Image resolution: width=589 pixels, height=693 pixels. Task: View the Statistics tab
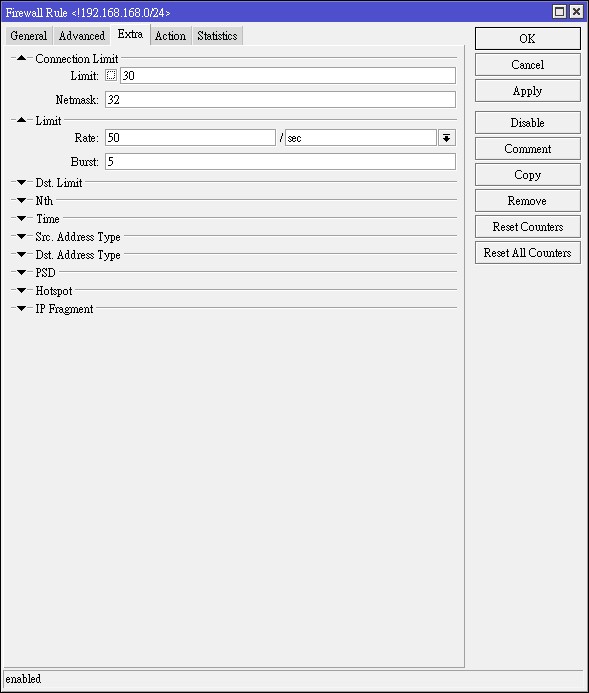tap(217, 36)
